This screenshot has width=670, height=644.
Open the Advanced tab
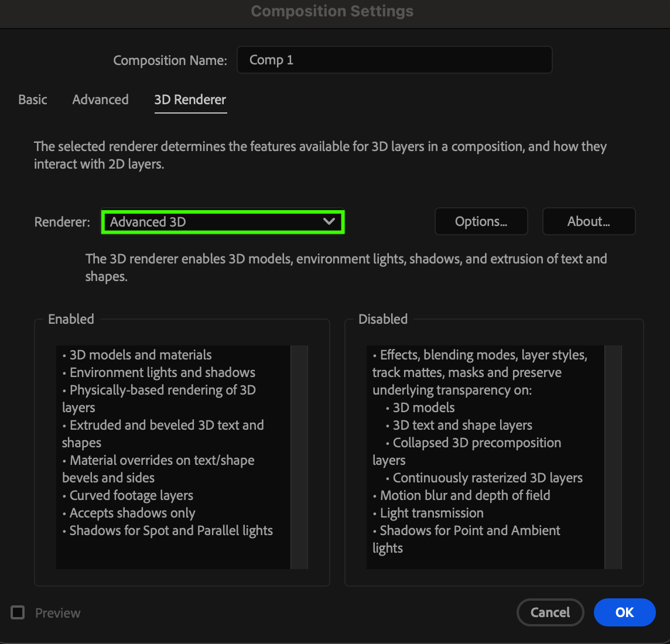coord(100,100)
